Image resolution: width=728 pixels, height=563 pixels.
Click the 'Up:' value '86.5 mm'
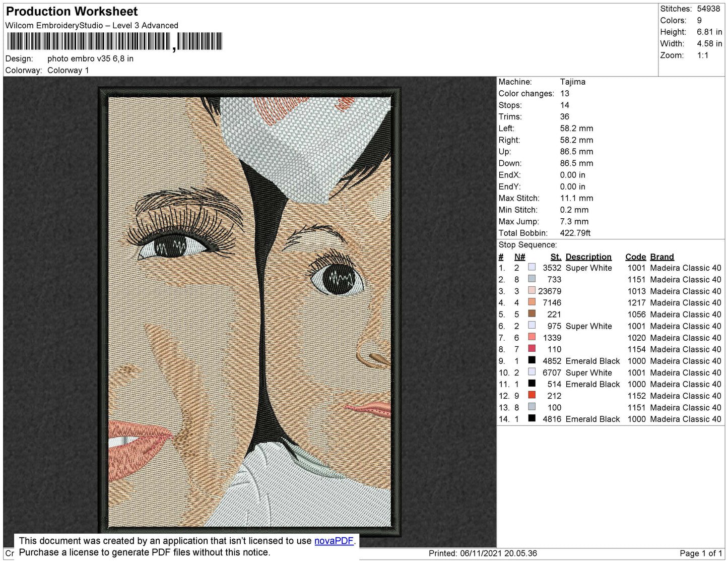pyautogui.click(x=577, y=151)
